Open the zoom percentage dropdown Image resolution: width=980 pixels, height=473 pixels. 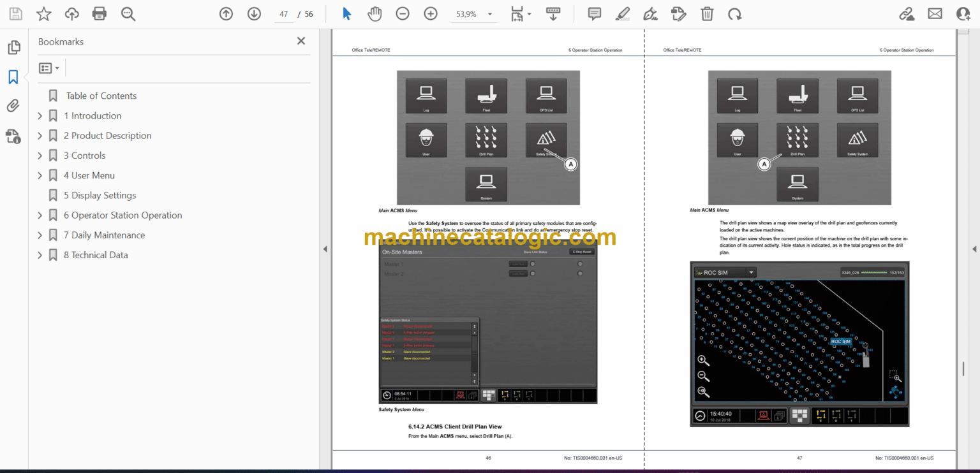point(489,14)
